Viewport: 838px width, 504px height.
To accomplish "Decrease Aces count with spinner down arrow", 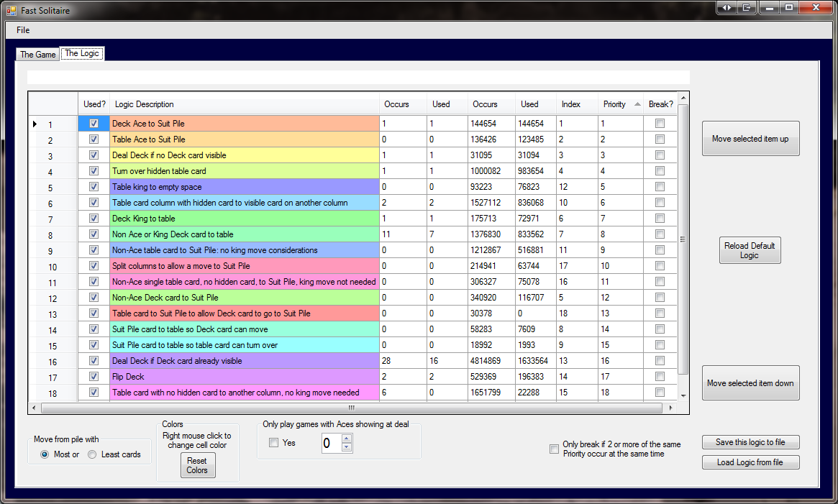I will (x=347, y=447).
